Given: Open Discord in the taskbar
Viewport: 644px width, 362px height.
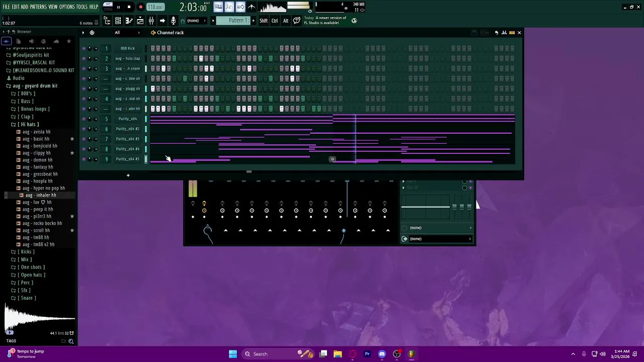Looking at the screenshot, I should pyautogui.click(x=382, y=354).
